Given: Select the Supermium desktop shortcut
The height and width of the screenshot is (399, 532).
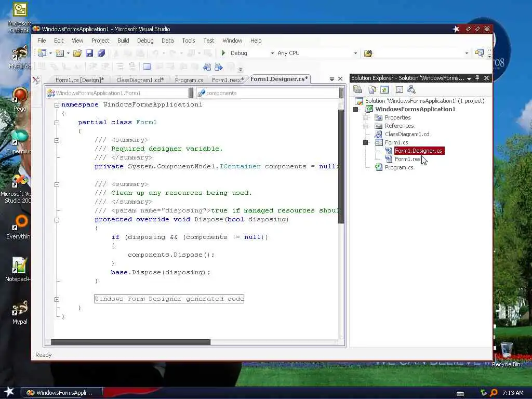Looking at the screenshot, I should coord(19,142).
